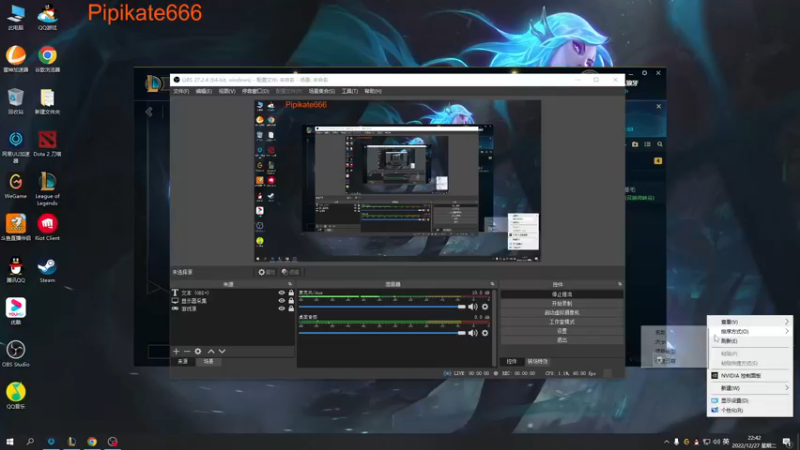Click the display capture monitor icon
This screenshot has width=800, height=450.
175,301
